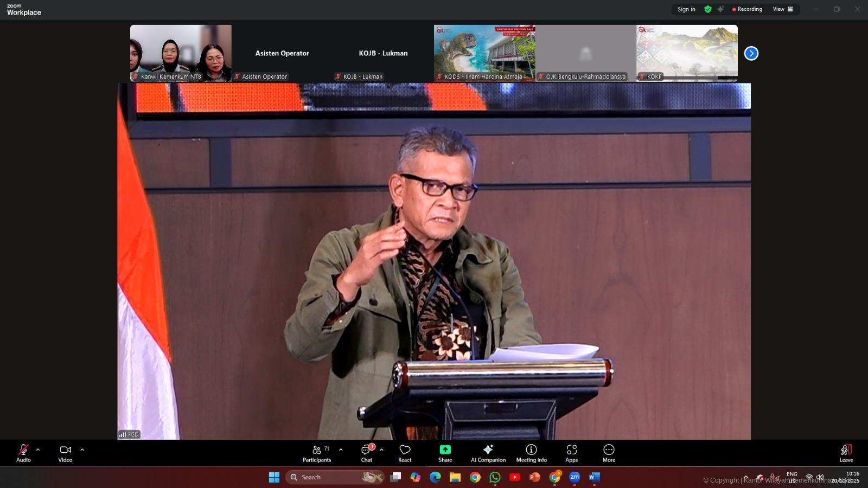Image resolution: width=868 pixels, height=488 pixels.
Task: Expand participants options arrow
Action: pyautogui.click(x=341, y=450)
